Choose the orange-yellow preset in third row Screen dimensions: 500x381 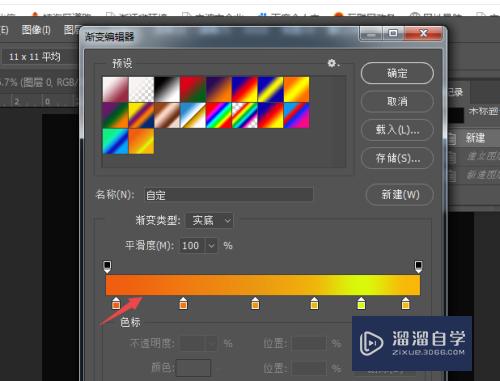click(x=141, y=141)
